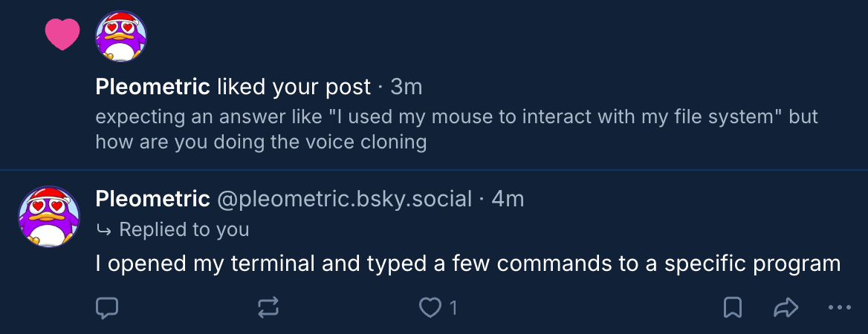Screen dimensions: 868x334
Task: Click the like count number 1
Action: 453,307
